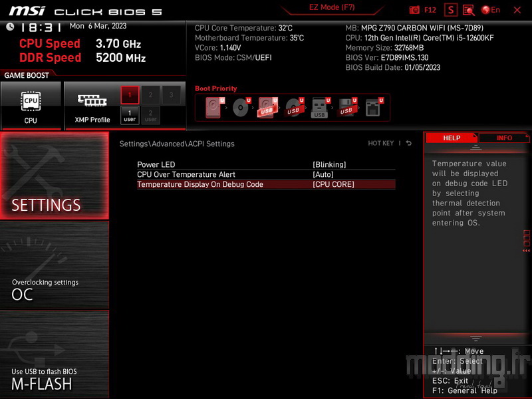Select the Power LED setting label
Viewport: 532px width, 399px height.
pos(156,164)
